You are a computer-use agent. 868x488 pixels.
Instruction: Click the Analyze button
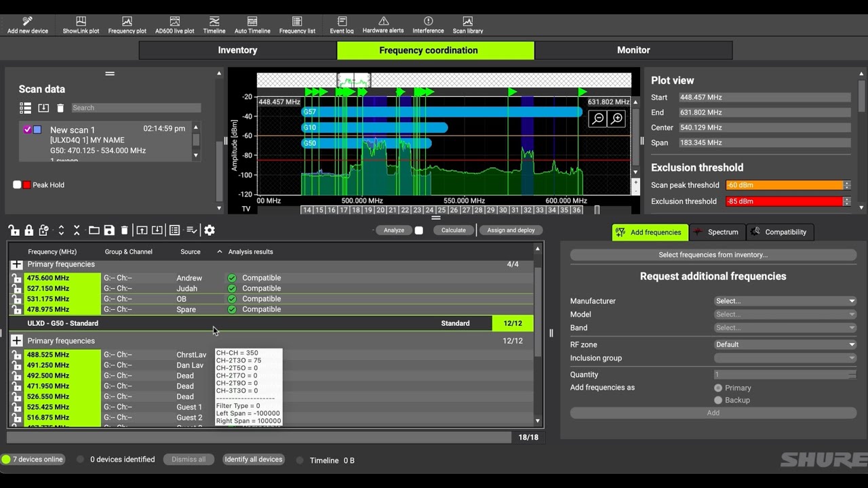[393, 230]
